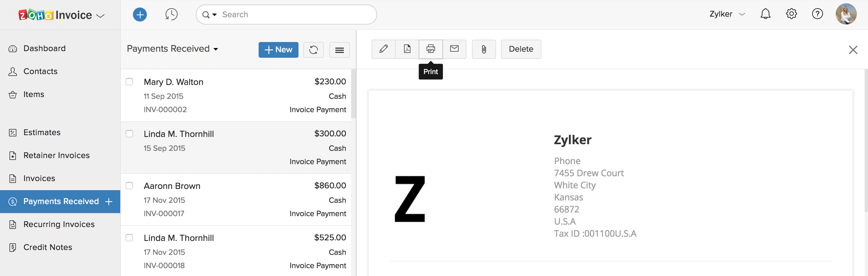The width and height of the screenshot is (868, 276).
Task: Open the quick create plus icon
Action: click(140, 14)
